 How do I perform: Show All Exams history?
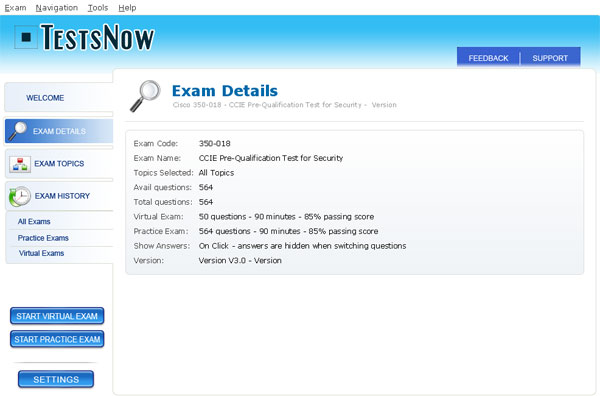(34, 222)
